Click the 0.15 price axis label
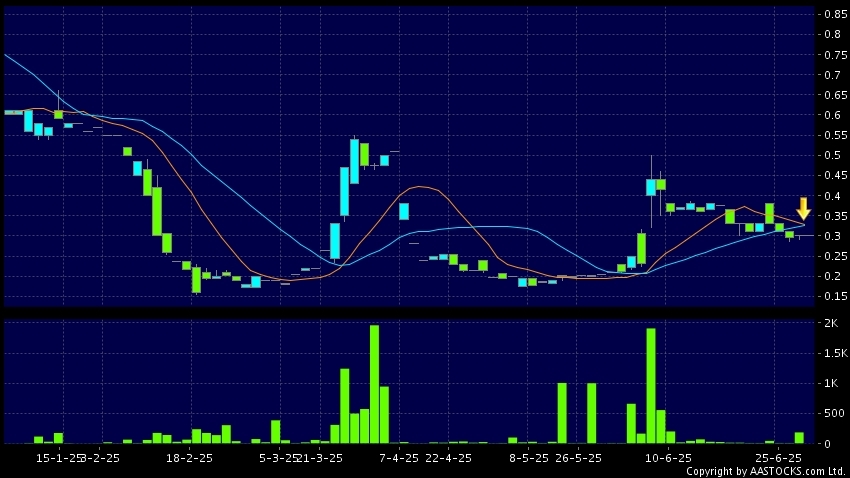 point(835,296)
